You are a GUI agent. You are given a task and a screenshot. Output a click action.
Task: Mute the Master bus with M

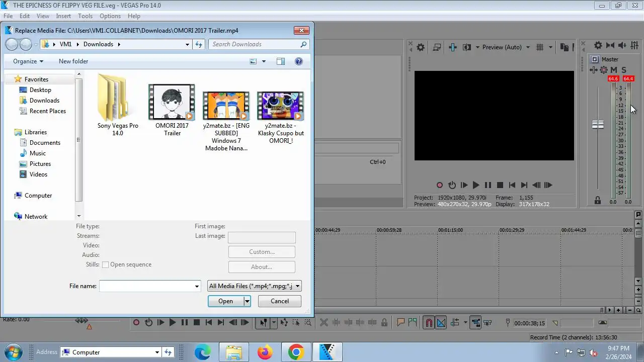[x=614, y=70]
